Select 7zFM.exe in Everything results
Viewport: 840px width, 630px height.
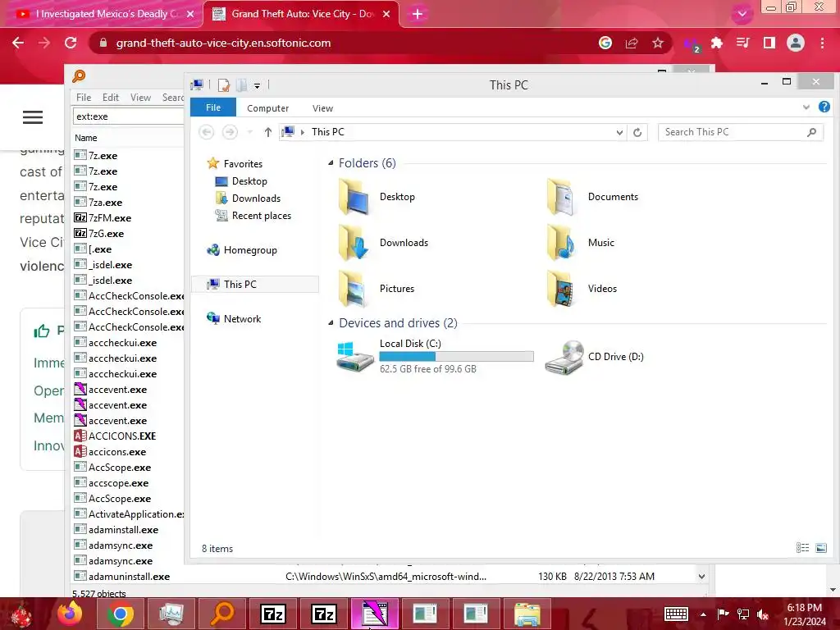(110, 218)
